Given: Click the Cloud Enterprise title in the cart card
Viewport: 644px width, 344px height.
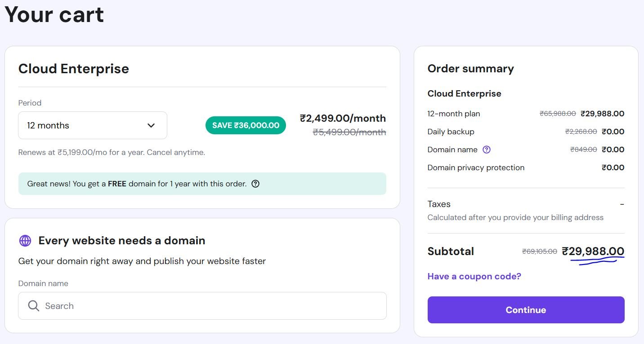Looking at the screenshot, I should tap(74, 69).
